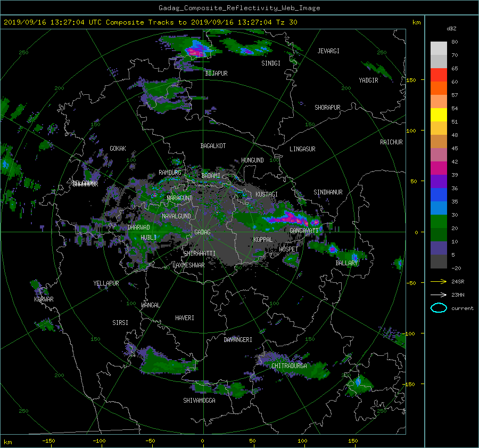Click the 'dBZ' legend heading
Screen dimensions: 479x448
pyautogui.click(x=451, y=28)
